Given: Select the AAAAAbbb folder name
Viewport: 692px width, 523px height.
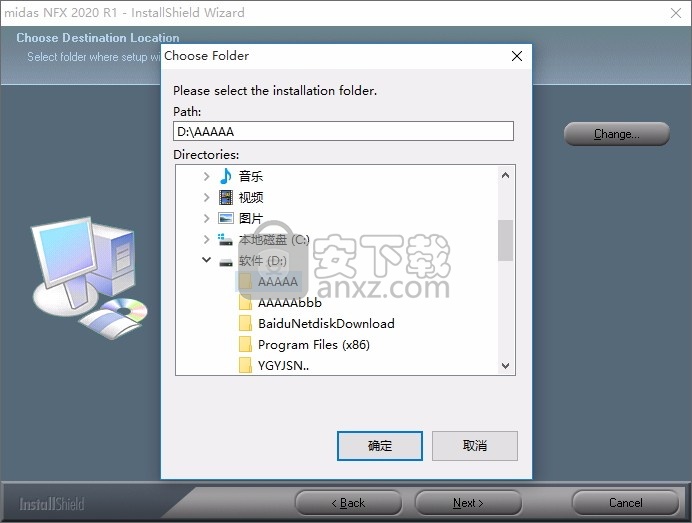Looking at the screenshot, I should point(290,302).
